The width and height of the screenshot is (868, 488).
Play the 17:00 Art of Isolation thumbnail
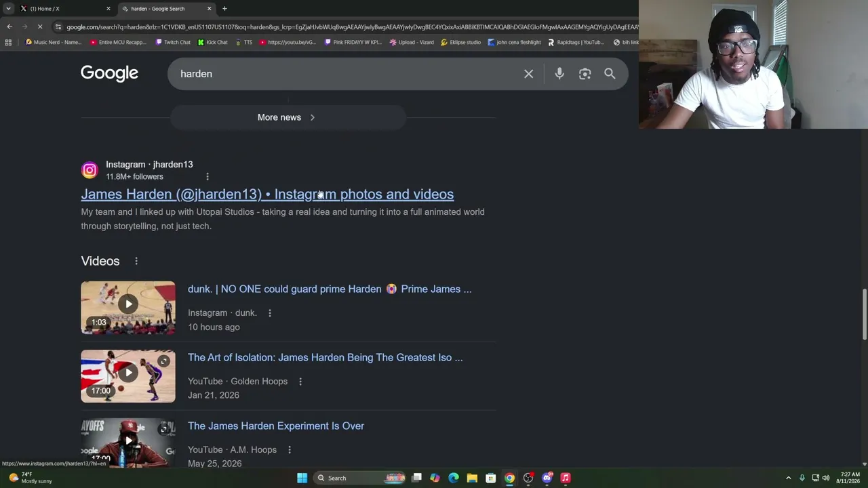[x=128, y=376]
